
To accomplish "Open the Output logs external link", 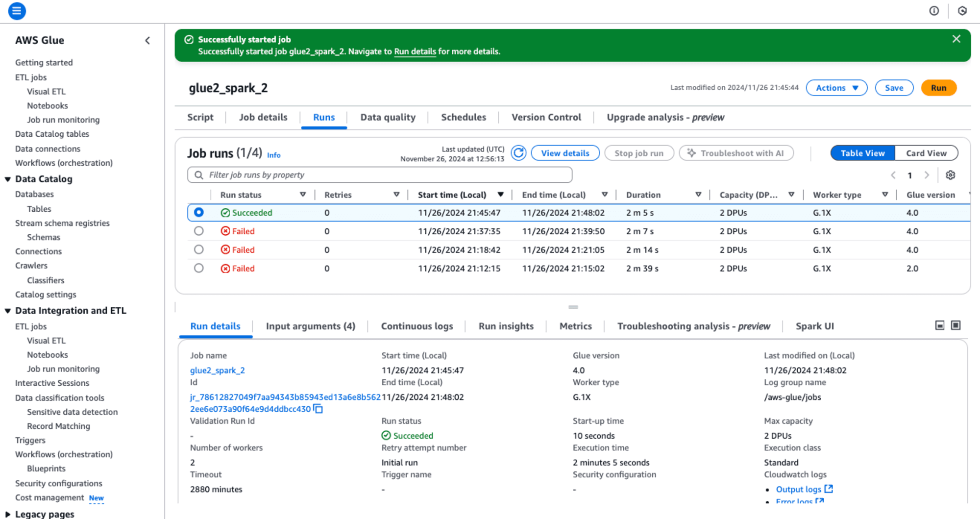I will click(804, 489).
